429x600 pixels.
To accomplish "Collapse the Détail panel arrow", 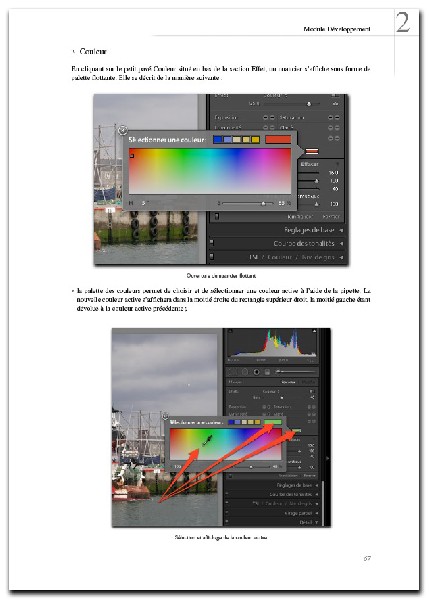I will coord(317,522).
